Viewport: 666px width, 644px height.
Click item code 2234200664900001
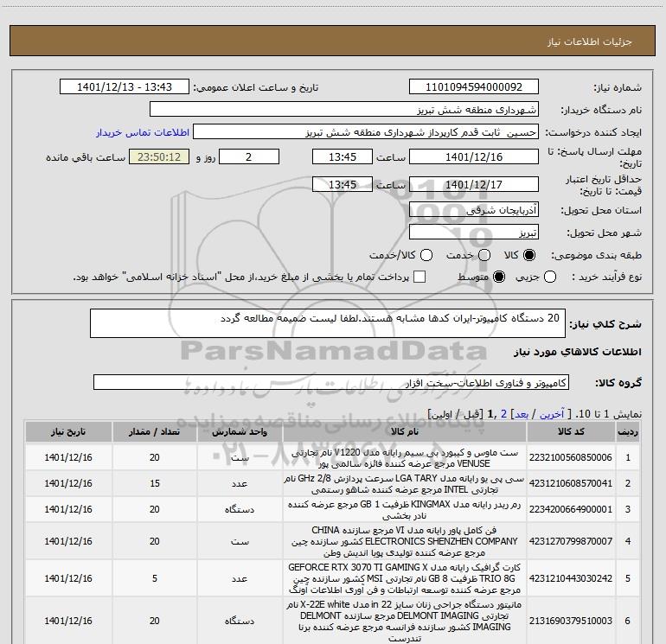coord(571,509)
